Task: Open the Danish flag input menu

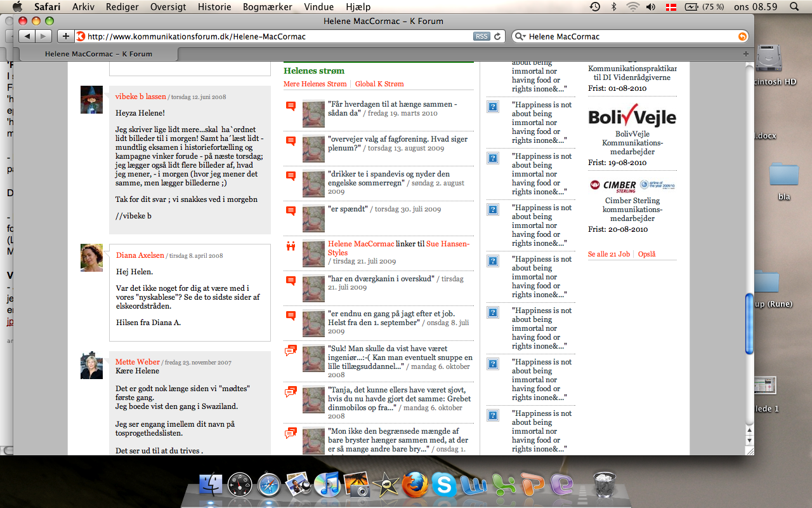Action: coord(671,7)
